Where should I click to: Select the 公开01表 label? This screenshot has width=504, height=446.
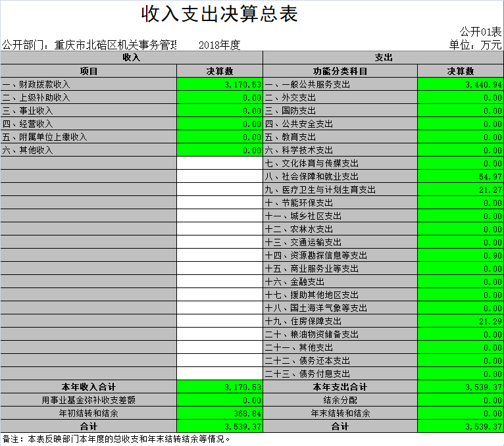(480, 32)
